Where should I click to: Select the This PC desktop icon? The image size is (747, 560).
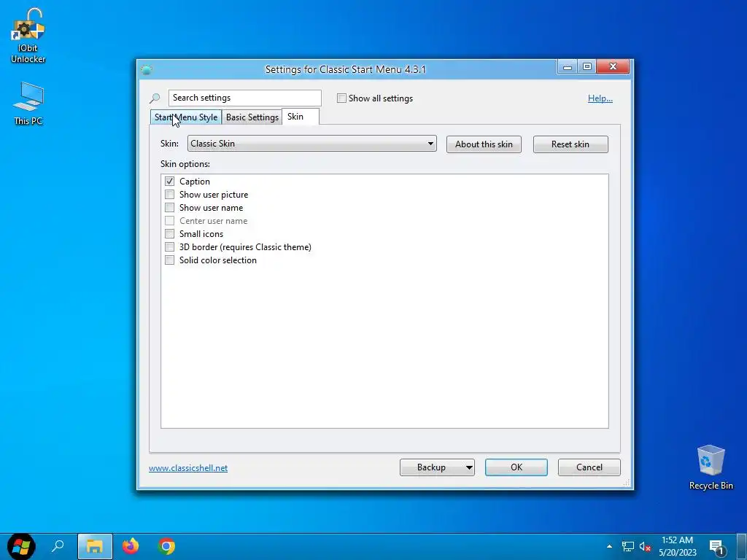[28, 104]
